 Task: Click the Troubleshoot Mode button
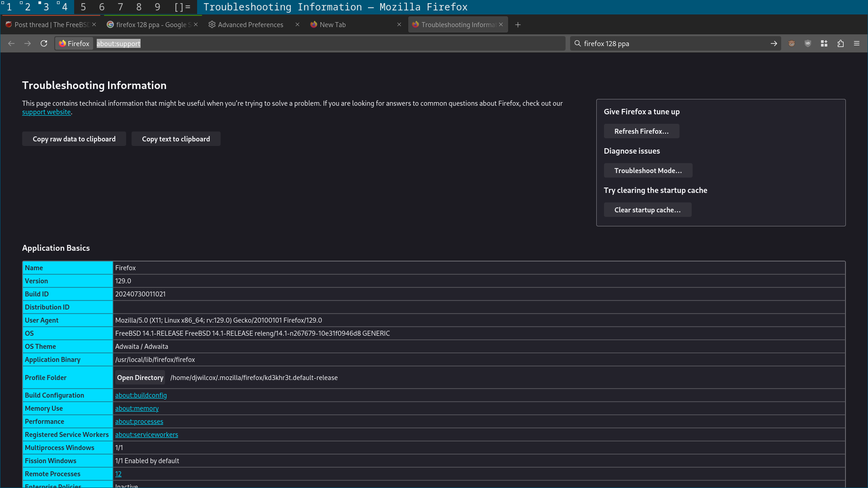(648, 171)
